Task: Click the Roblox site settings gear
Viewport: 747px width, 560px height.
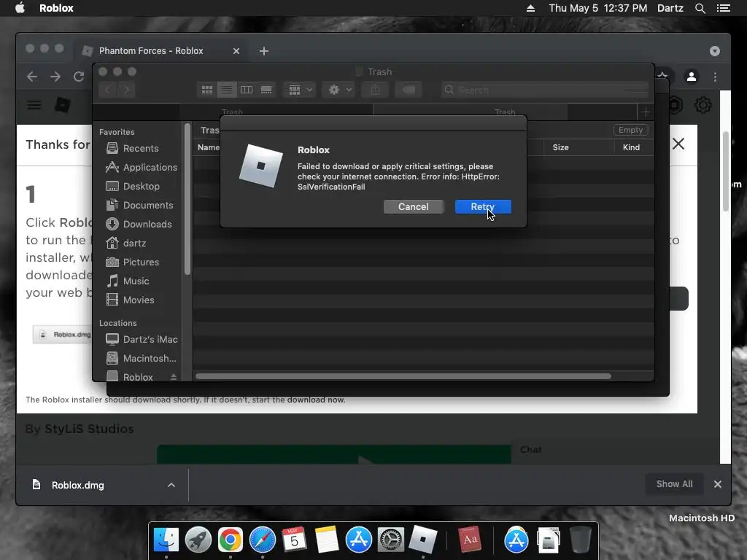Action: pyautogui.click(x=703, y=105)
